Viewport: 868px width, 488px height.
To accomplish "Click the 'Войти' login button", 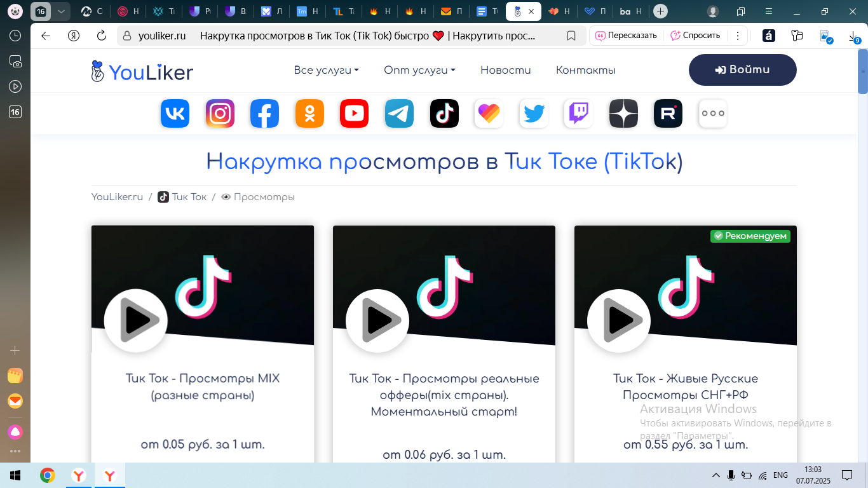I will [742, 70].
